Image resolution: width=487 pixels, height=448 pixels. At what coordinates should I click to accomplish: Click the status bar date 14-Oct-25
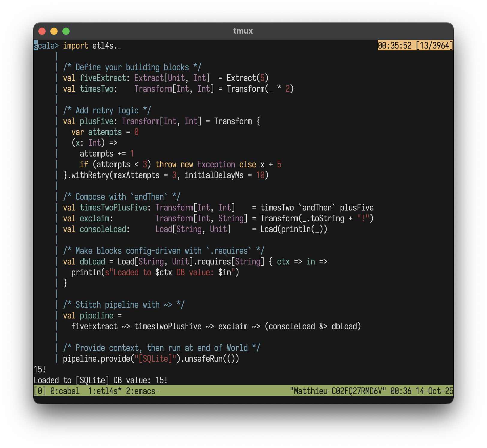(435, 391)
